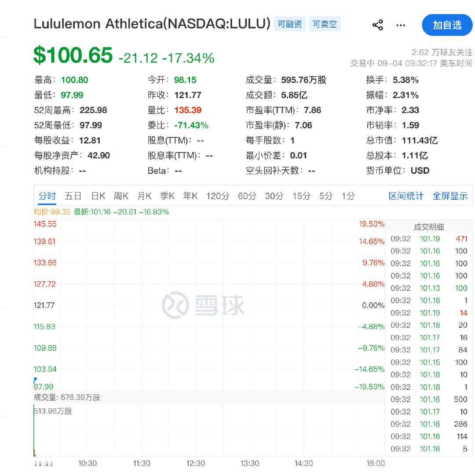
Task: Click the 成交量 value 595.76万股
Action: coord(303,80)
